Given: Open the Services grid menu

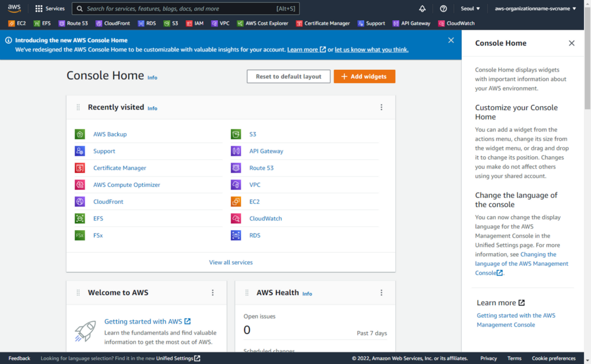Looking at the screenshot, I should pos(50,8).
